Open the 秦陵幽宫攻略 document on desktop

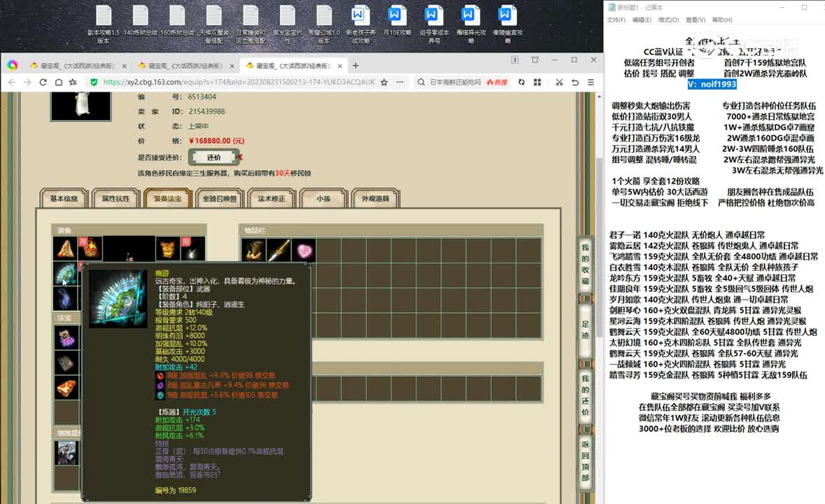tap(508, 24)
